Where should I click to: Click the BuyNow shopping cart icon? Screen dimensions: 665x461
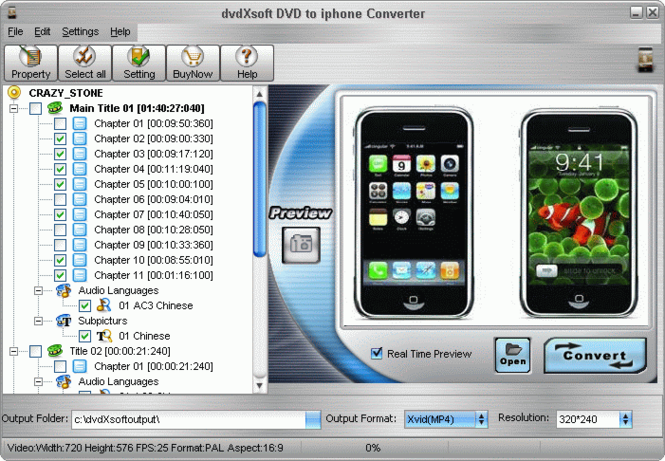(193, 63)
